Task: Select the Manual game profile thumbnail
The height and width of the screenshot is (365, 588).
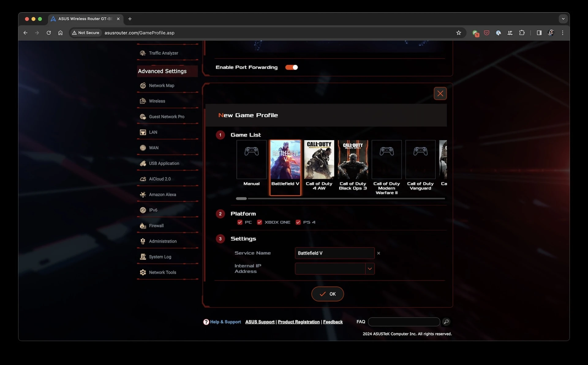Action: (x=251, y=160)
